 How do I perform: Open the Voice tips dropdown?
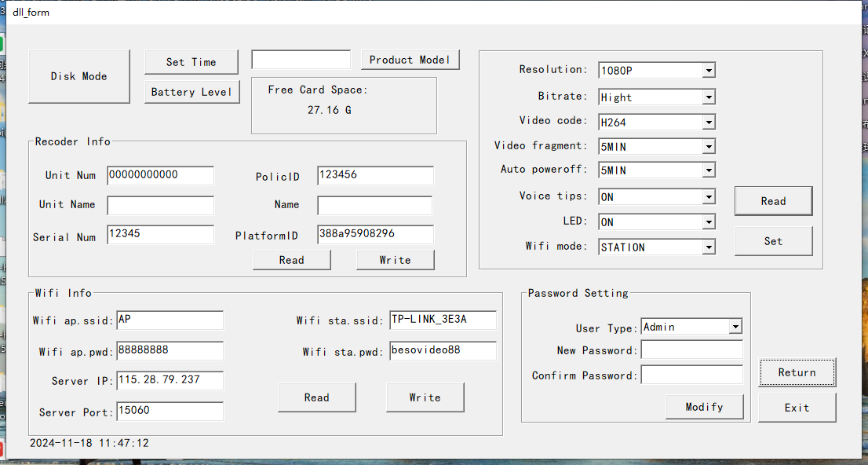(707, 196)
